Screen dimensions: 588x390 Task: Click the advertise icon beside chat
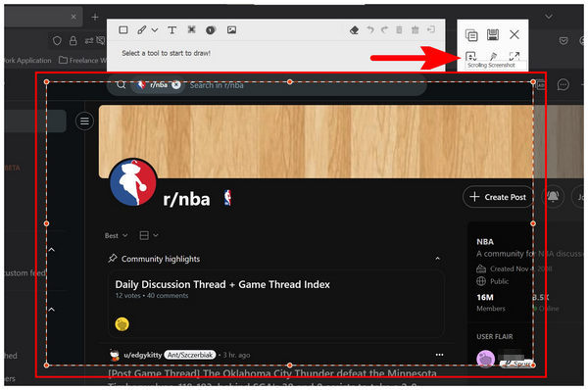[x=541, y=85]
